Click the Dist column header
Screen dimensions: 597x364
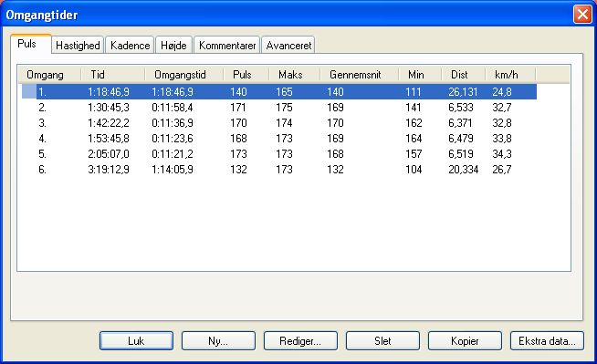pos(464,75)
